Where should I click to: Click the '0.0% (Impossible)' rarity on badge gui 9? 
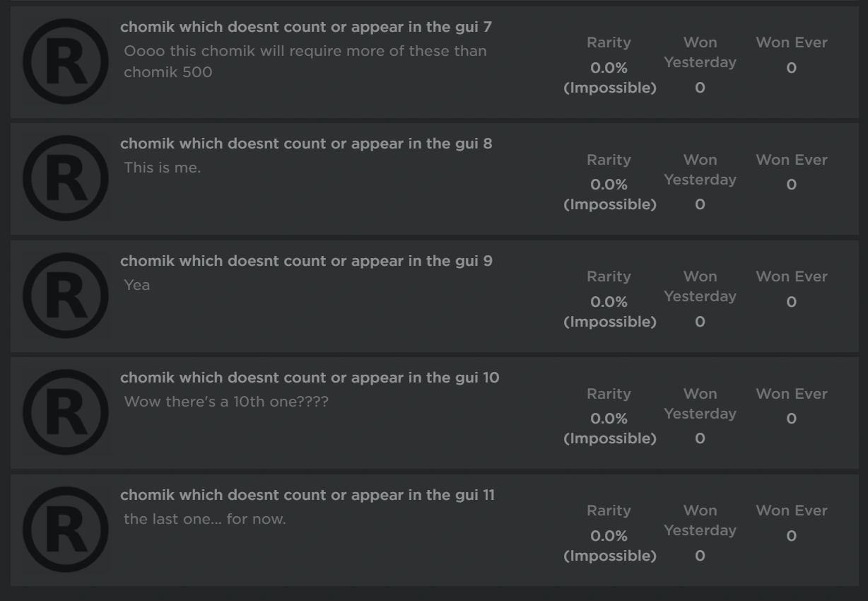609,311
